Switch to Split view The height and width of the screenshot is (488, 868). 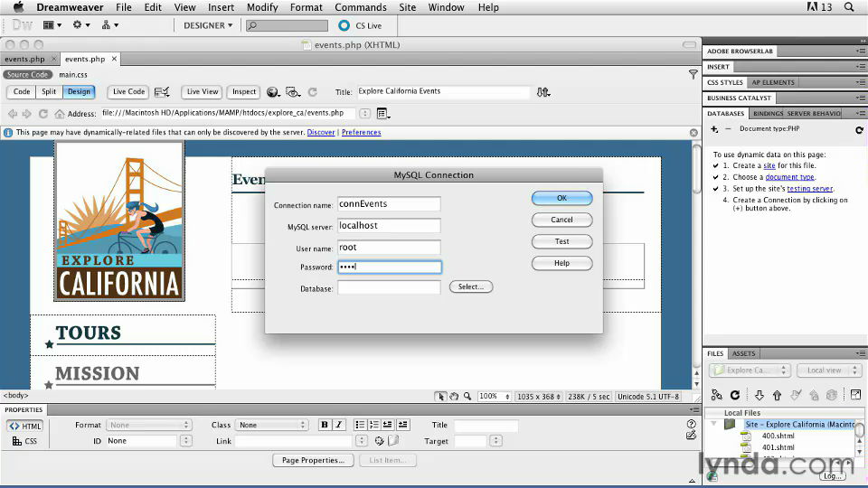click(49, 92)
